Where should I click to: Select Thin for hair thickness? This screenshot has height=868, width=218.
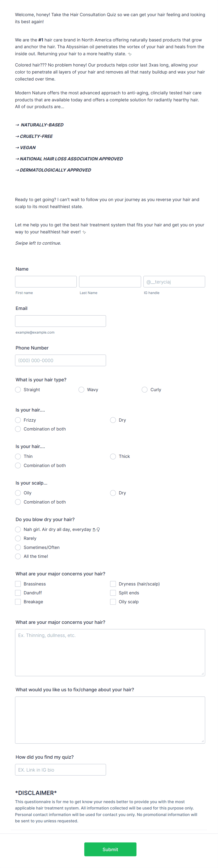click(x=18, y=456)
